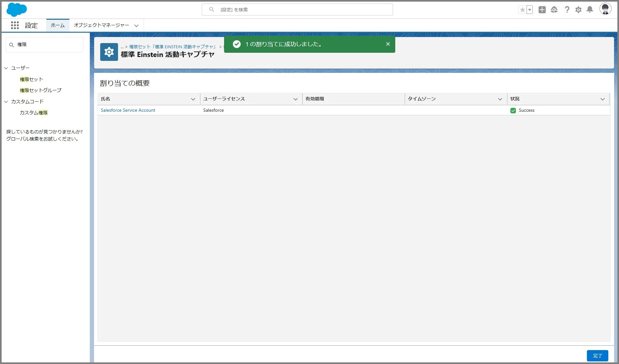The width and height of the screenshot is (619, 364).
Task: Open the user profile avatar
Action: click(605, 9)
